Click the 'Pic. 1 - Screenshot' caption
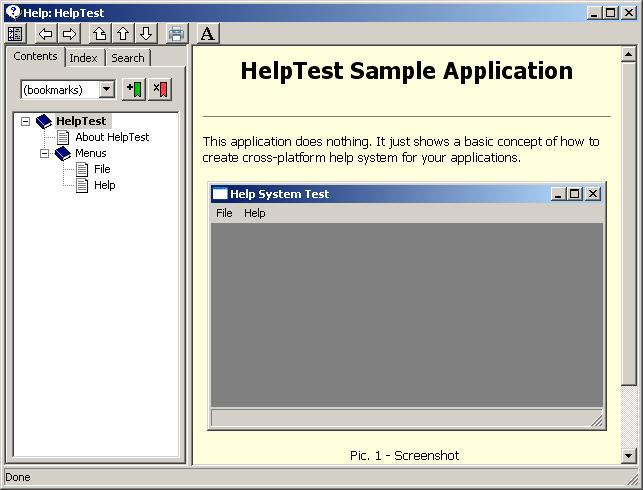 tap(404, 456)
